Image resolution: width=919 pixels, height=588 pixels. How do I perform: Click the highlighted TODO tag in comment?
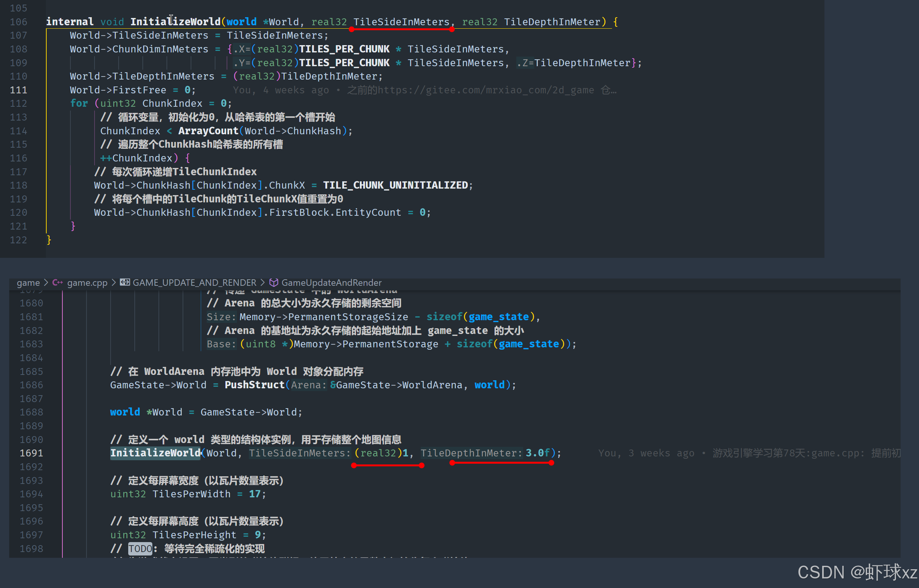pyautogui.click(x=140, y=549)
